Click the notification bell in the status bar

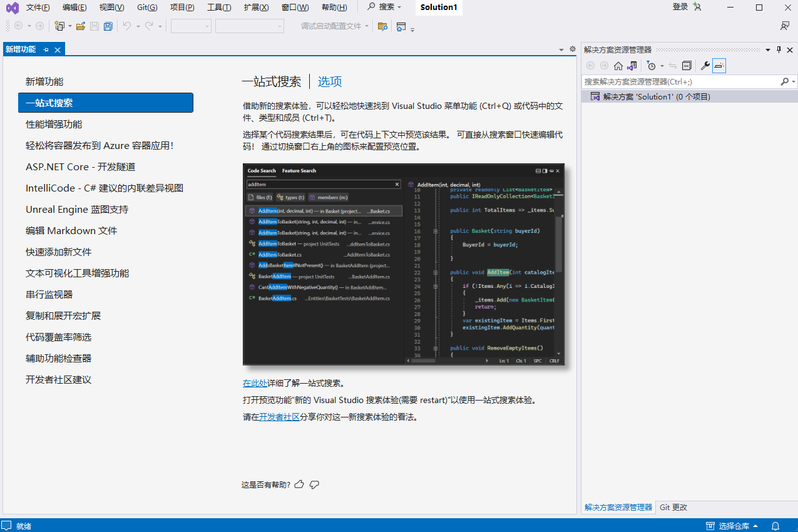click(775, 526)
